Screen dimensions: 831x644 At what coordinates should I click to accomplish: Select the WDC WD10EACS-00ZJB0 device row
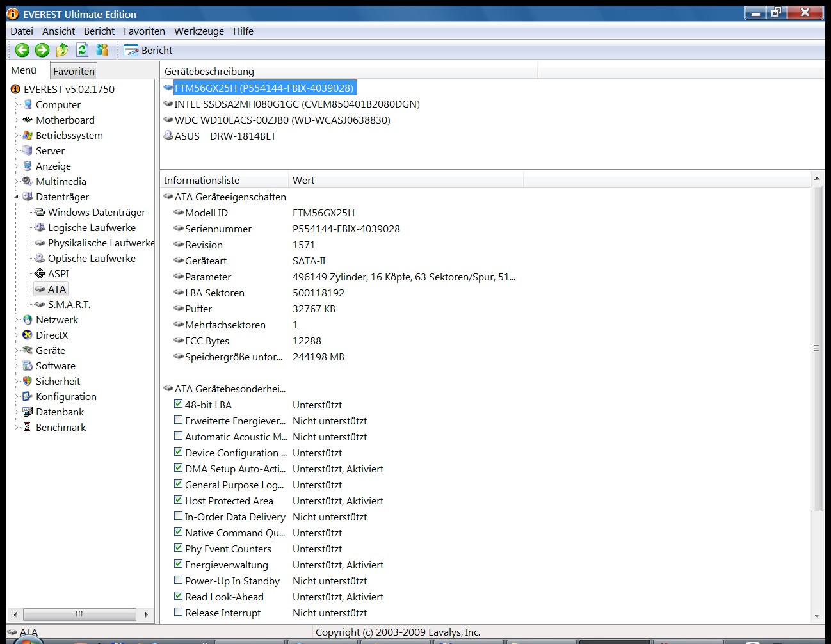(x=282, y=120)
